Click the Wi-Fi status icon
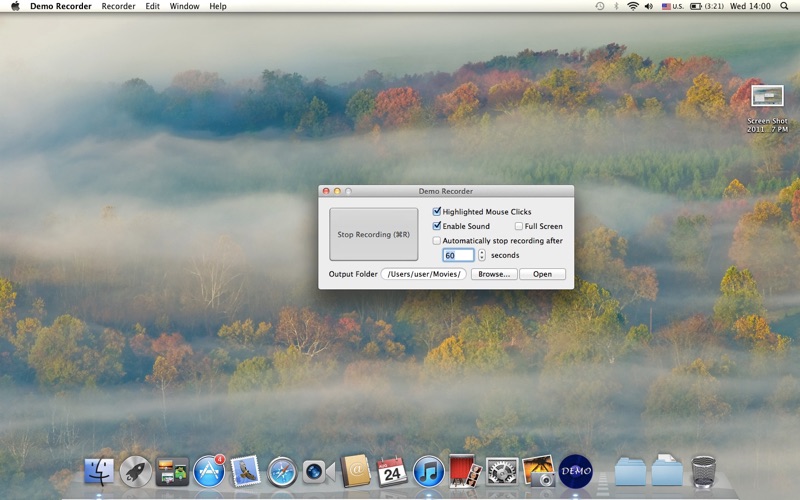Screen dimensions: 800x500 (633, 6)
